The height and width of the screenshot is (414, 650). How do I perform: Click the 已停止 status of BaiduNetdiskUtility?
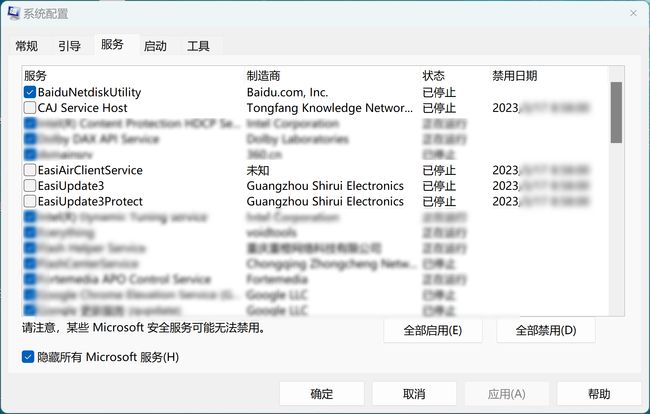[439, 92]
